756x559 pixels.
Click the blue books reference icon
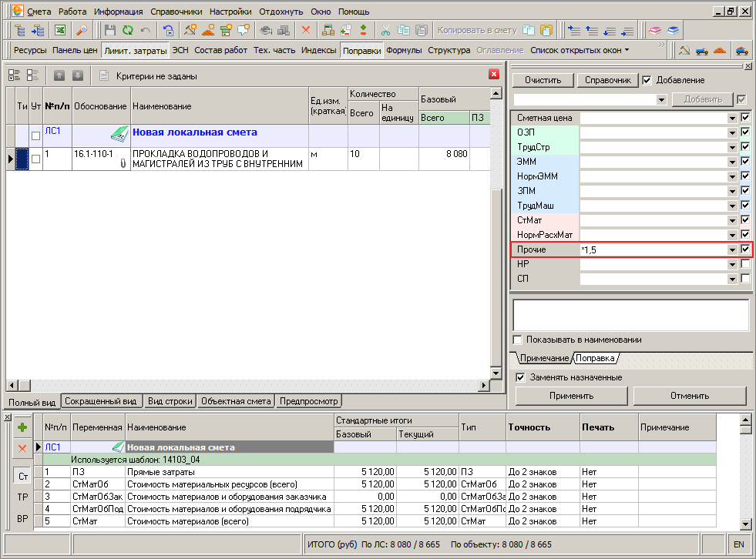pyautogui.click(x=673, y=30)
